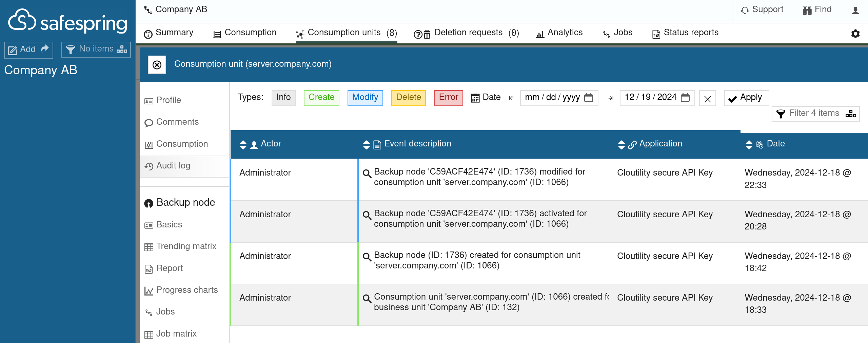Viewport: 868px width, 343px height.
Task: Toggle Modify event type filter
Action: [365, 98]
